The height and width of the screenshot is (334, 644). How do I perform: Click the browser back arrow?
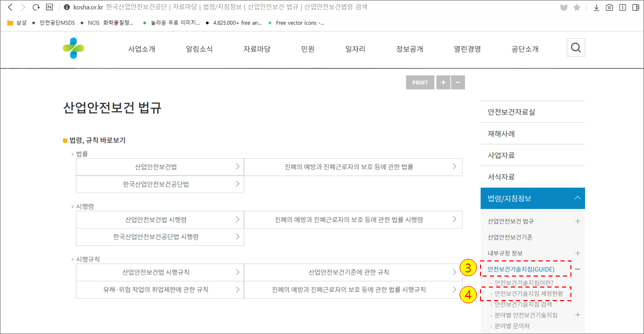(9, 7)
